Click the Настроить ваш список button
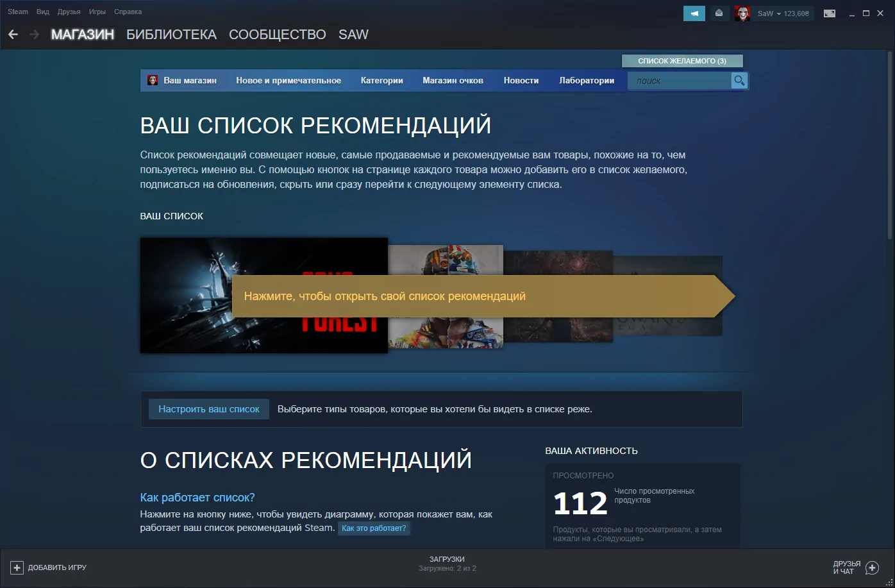895x588 pixels. coord(209,409)
